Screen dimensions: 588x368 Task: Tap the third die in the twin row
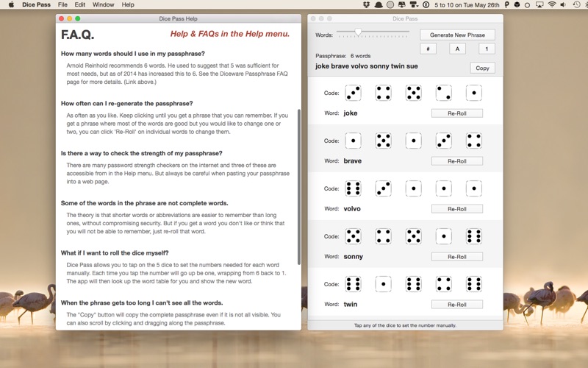[414, 284]
